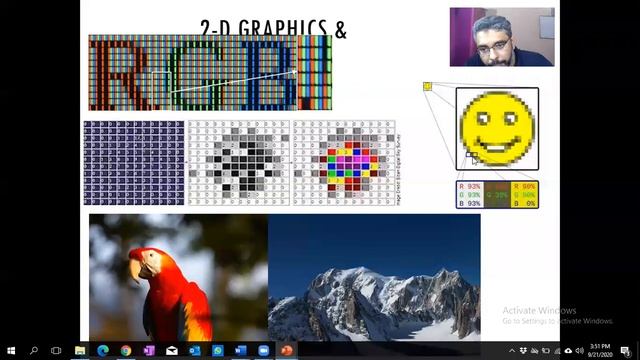Open the volume speaker tray icon
This screenshot has height=360, width=640.
click(580, 351)
